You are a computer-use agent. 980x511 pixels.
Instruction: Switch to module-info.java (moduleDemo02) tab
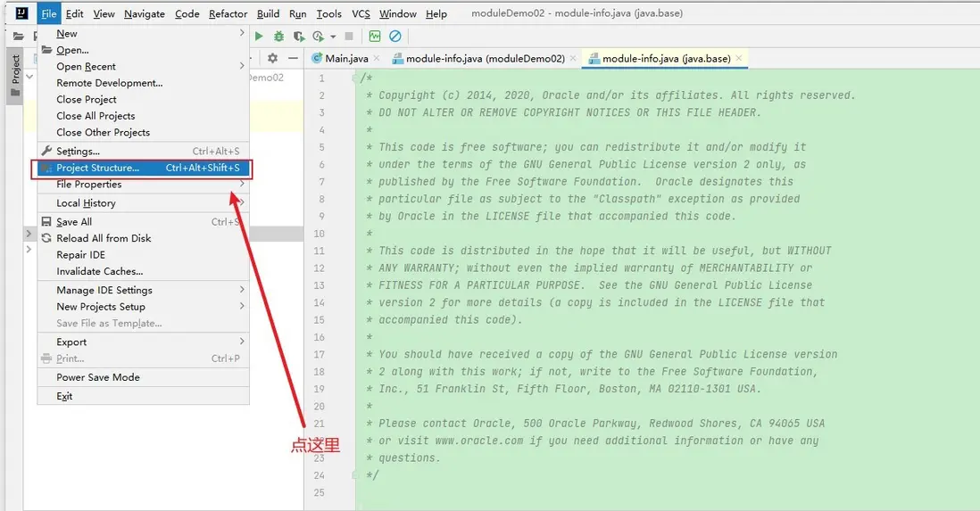click(485, 59)
